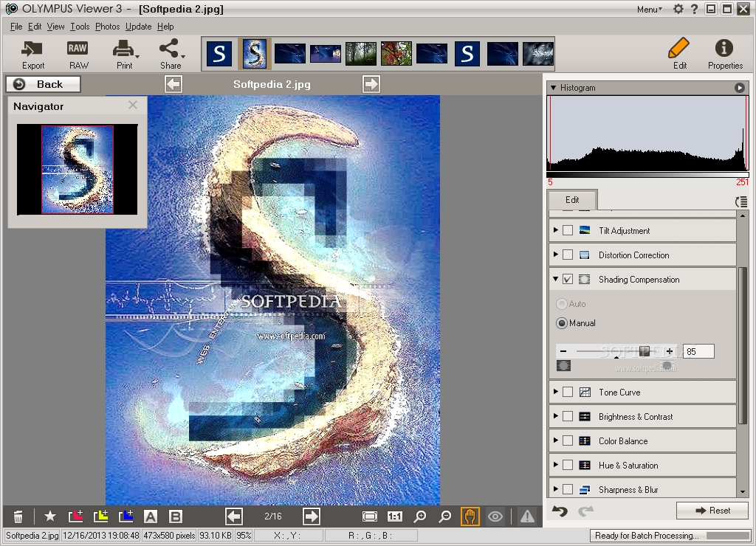The image size is (756, 546).
Task: Open the question mark help
Action: pos(694,9)
